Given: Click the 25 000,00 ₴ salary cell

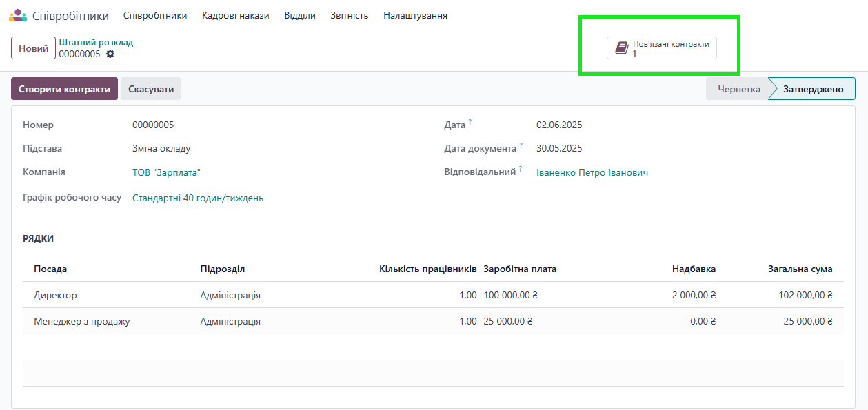Looking at the screenshot, I should click(x=508, y=321).
